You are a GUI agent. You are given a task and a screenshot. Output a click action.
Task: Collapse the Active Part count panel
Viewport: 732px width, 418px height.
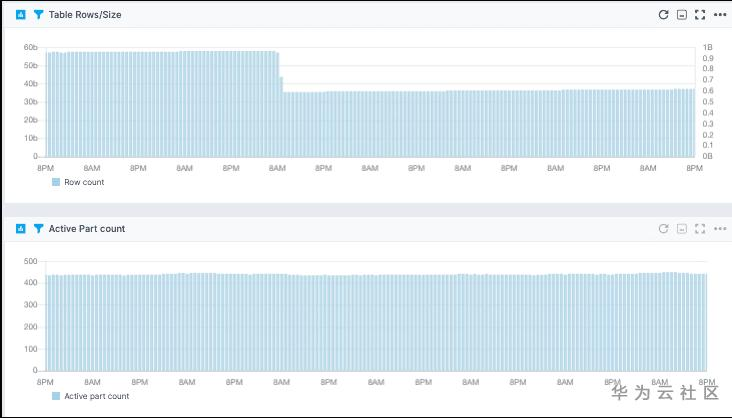(x=682, y=229)
